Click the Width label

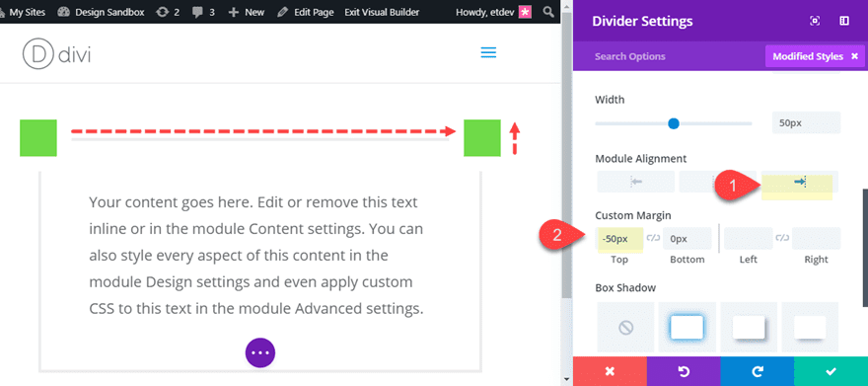pyautogui.click(x=610, y=100)
